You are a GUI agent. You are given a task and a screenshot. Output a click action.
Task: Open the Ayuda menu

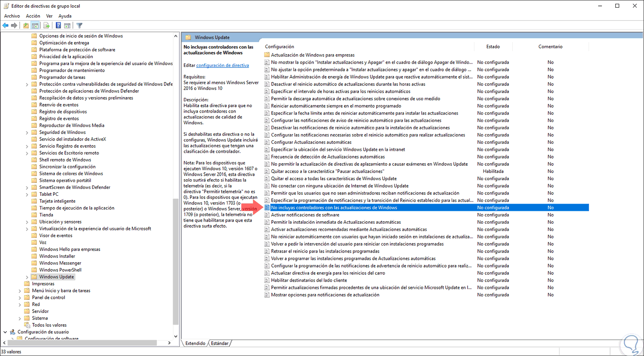[65, 16]
